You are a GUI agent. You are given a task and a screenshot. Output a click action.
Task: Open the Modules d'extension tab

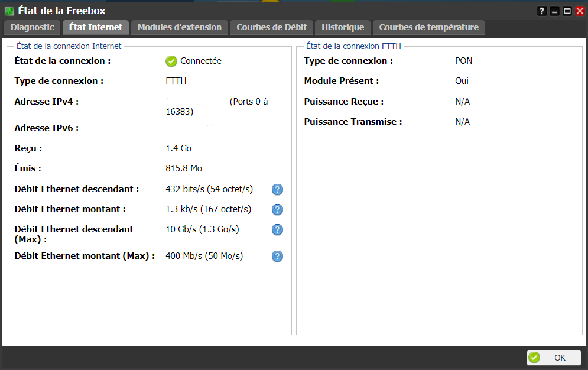[180, 27]
